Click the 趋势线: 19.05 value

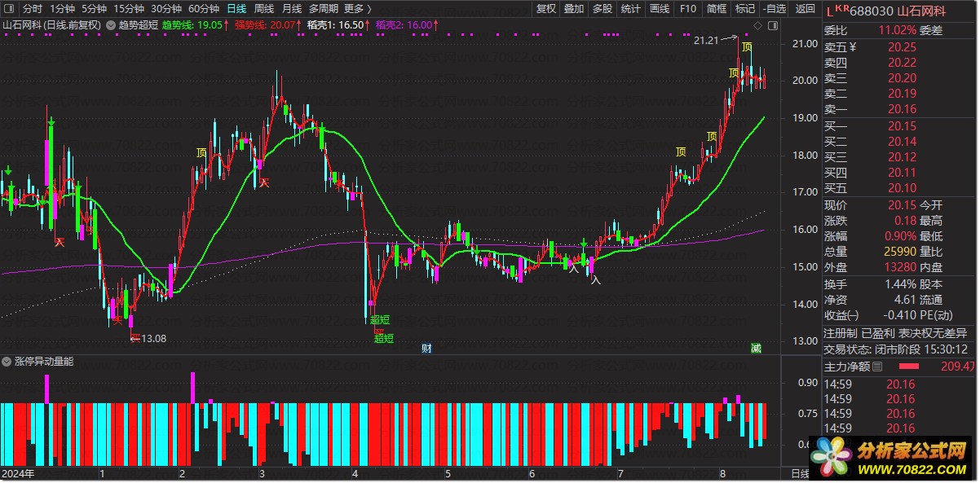coord(192,25)
